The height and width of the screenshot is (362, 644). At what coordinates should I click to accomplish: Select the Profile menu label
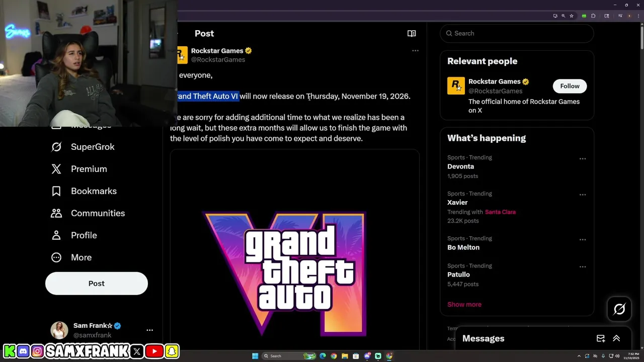click(84, 235)
